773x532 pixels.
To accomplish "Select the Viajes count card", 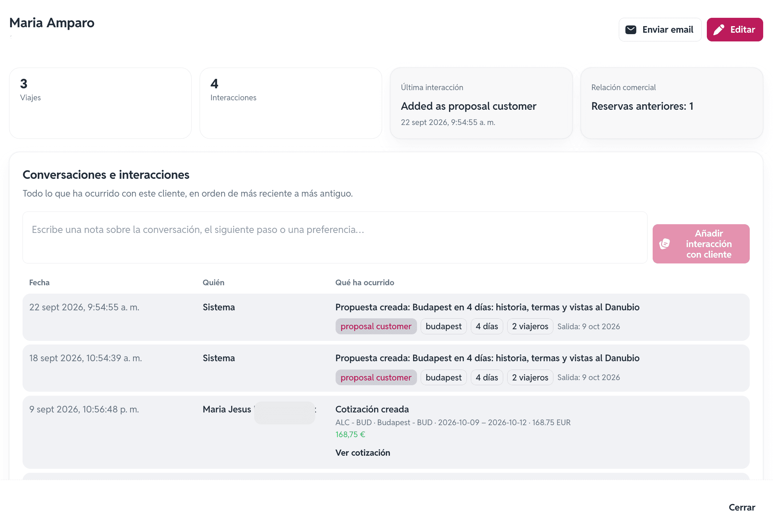I will pyautogui.click(x=100, y=103).
